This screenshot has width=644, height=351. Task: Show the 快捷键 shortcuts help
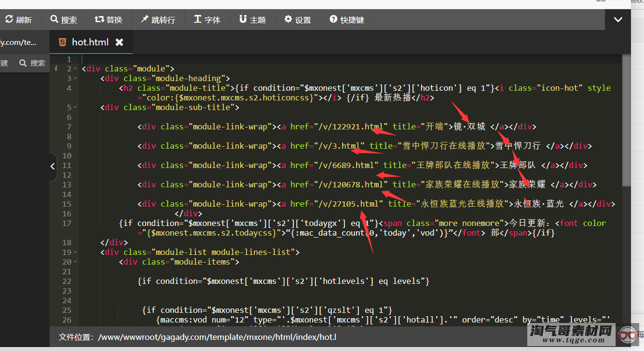coord(347,20)
